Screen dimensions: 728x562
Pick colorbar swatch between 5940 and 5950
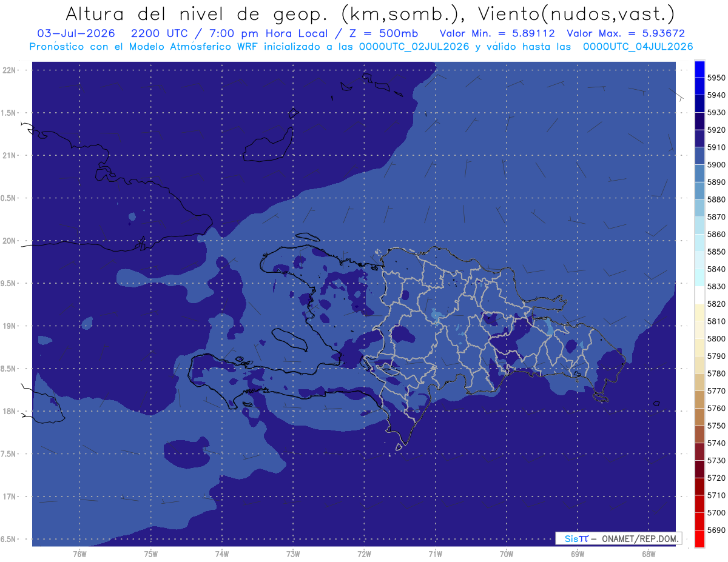point(699,87)
